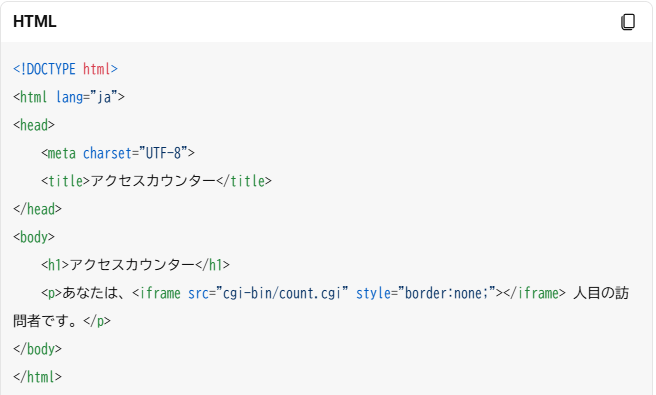Click the closing h1 tag

[x=213, y=265]
